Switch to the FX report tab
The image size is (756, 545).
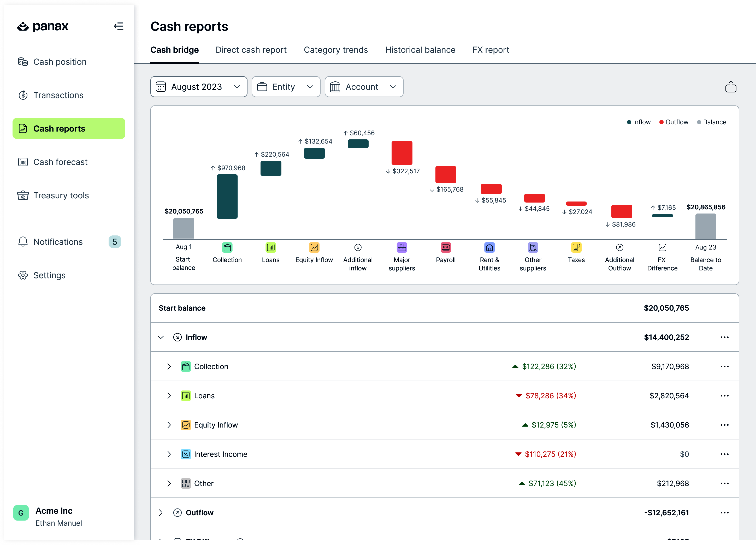tap(491, 50)
